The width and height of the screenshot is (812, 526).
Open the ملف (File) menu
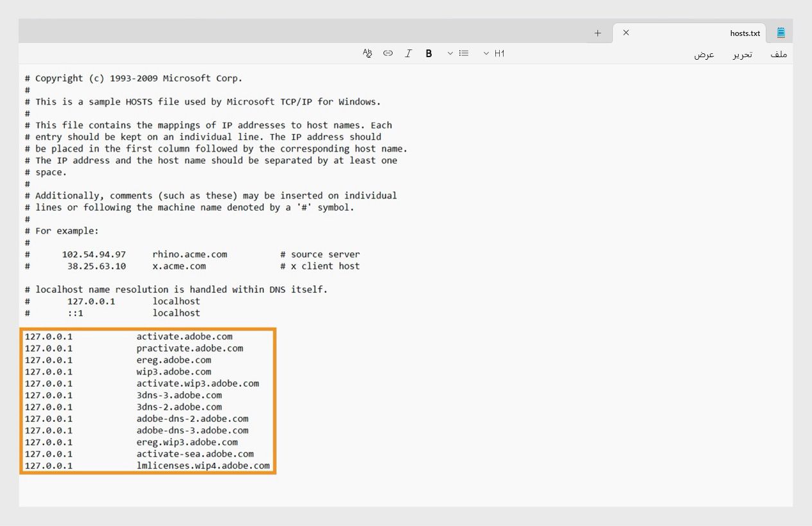pyautogui.click(x=779, y=55)
